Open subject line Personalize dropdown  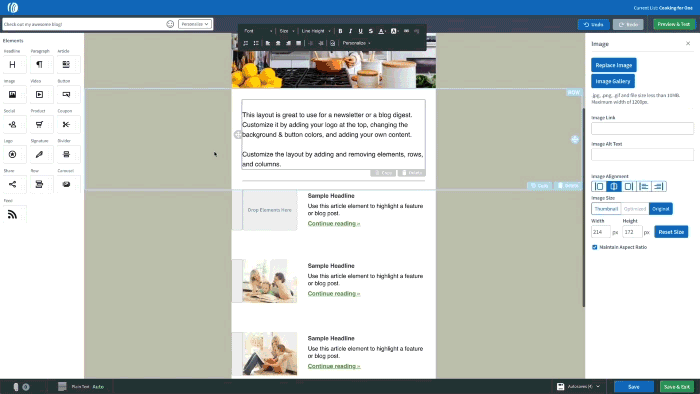click(195, 24)
